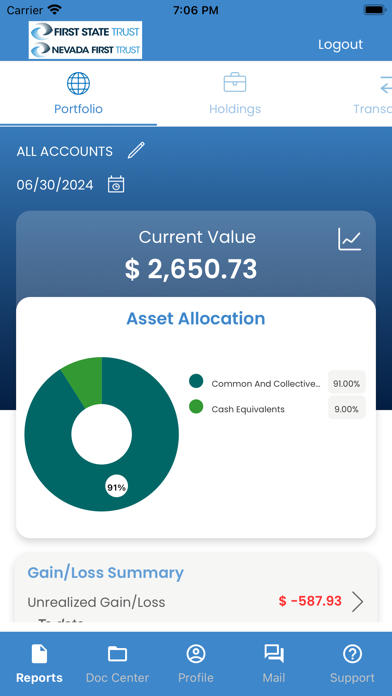The width and height of the screenshot is (392, 696).
Task: Click the Common And Collective dark green swatch
Action: (x=196, y=381)
